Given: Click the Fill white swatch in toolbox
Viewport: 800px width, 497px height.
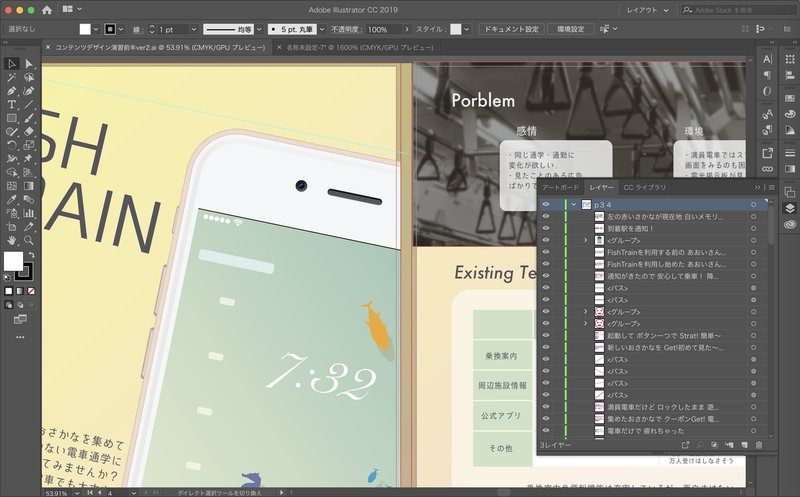Looking at the screenshot, I should (x=13, y=261).
